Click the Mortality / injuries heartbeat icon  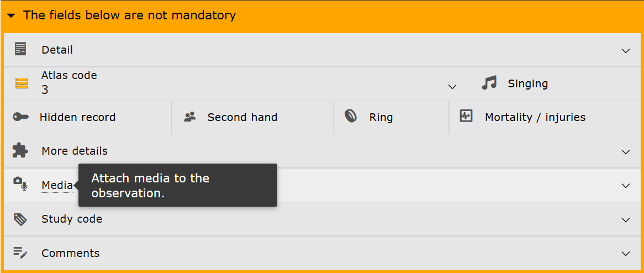click(466, 117)
